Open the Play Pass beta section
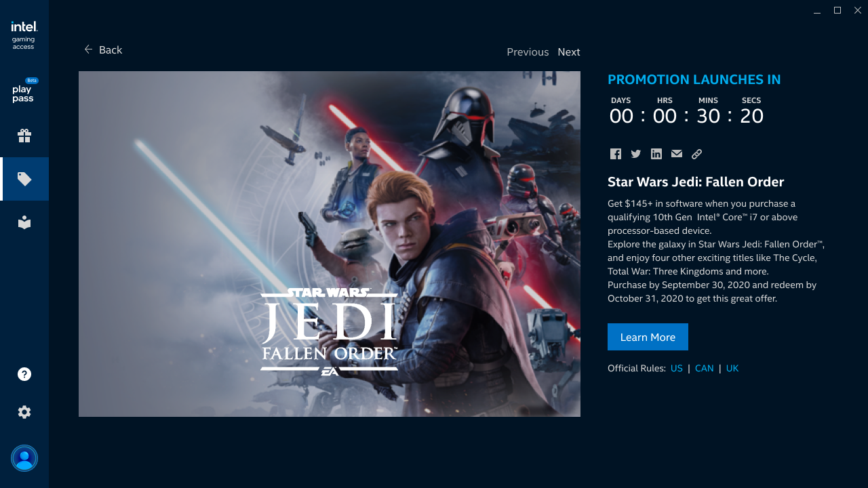 click(24, 90)
